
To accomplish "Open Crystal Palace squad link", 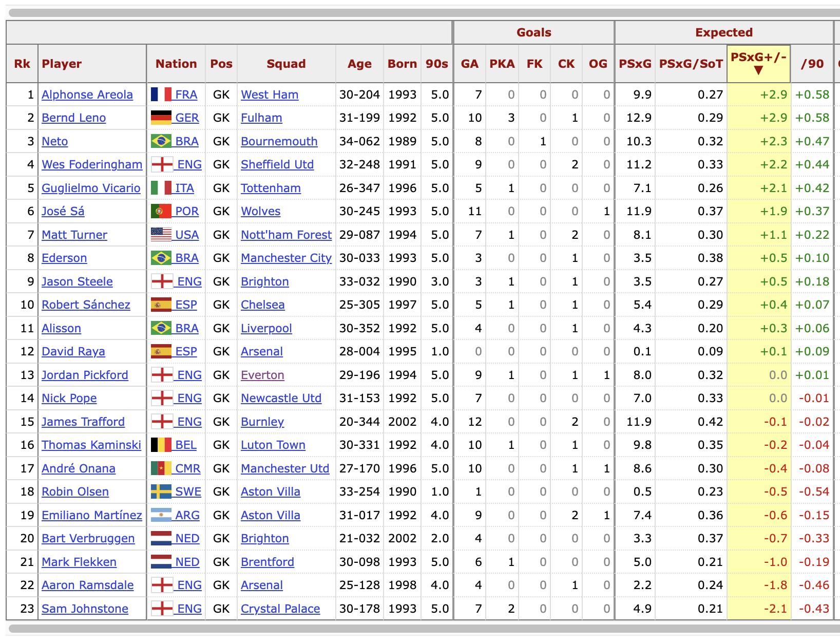I will (x=280, y=609).
